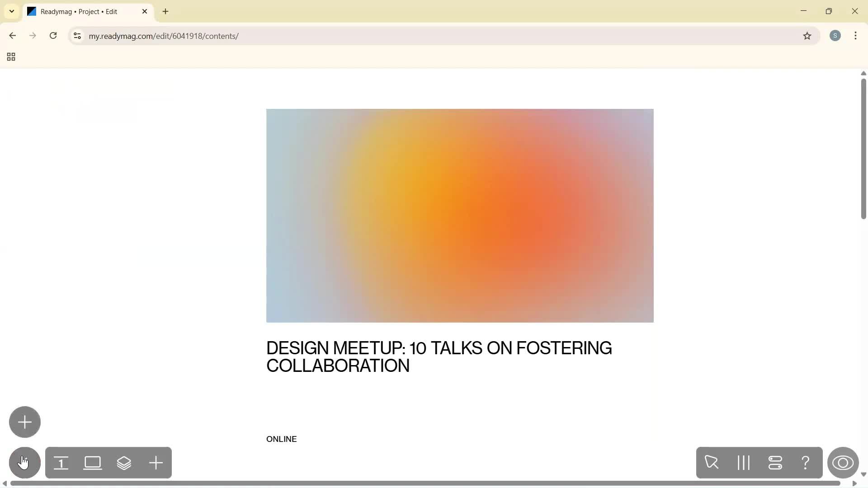
Task: Select the text widget tool
Action: point(61,463)
